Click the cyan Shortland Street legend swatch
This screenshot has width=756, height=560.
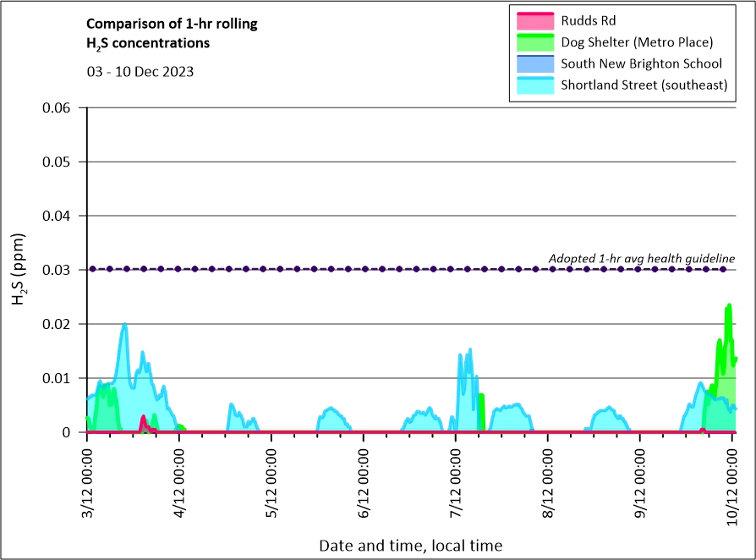coord(533,85)
